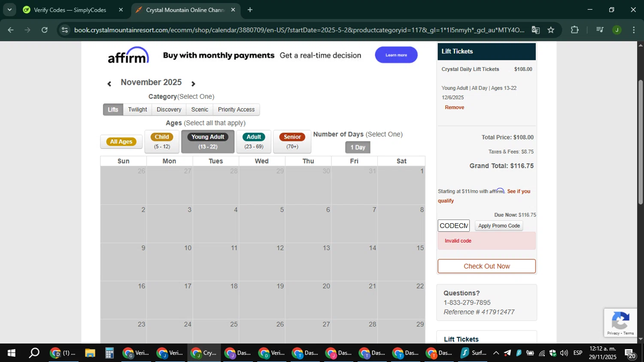The width and height of the screenshot is (644, 362).
Task: Apply Promo Code button
Action: [x=499, y=226]
